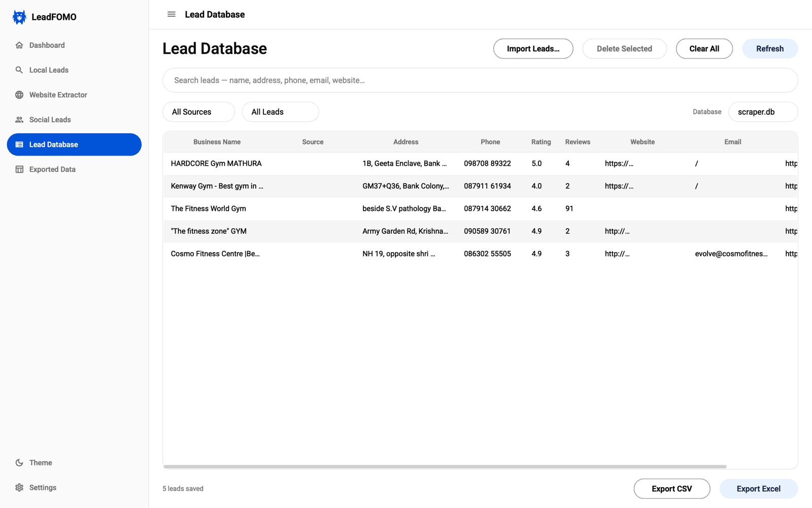Click the Lead Database list icon

19,145
